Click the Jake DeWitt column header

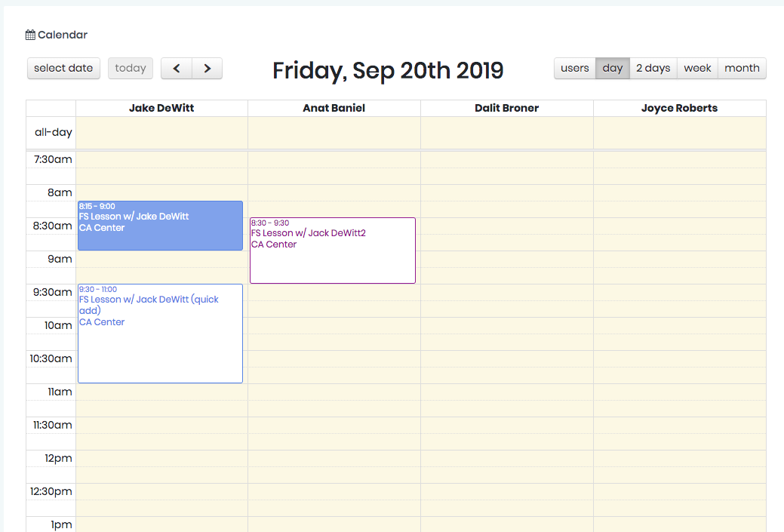pyautogui.click(x=161, y=108)
